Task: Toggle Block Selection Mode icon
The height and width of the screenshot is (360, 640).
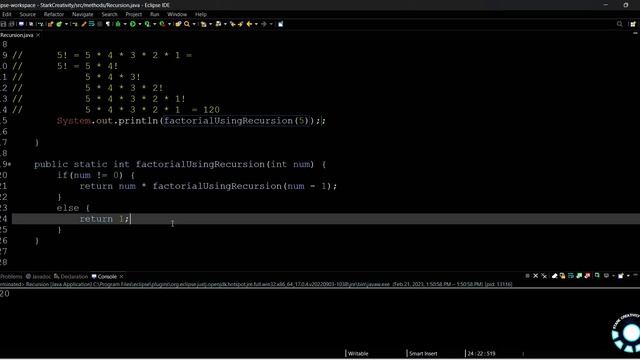Action: coord(99,24)
